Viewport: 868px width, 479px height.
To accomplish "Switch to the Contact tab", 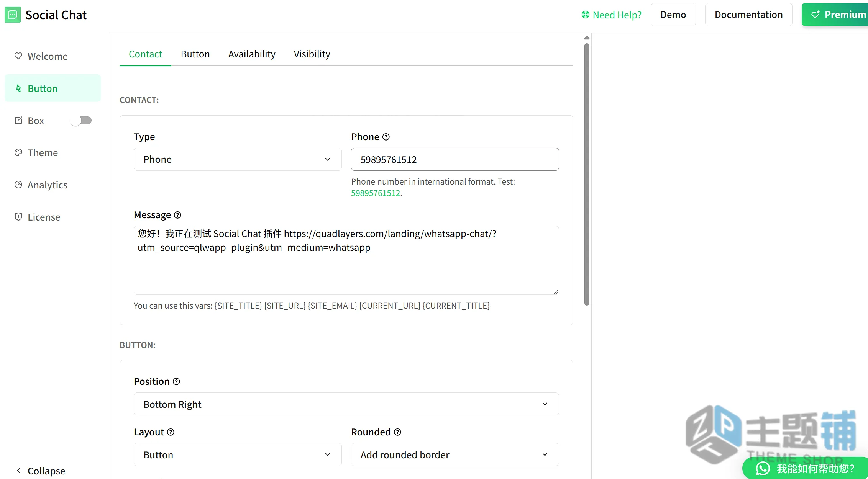I will [x=145, y=54].
